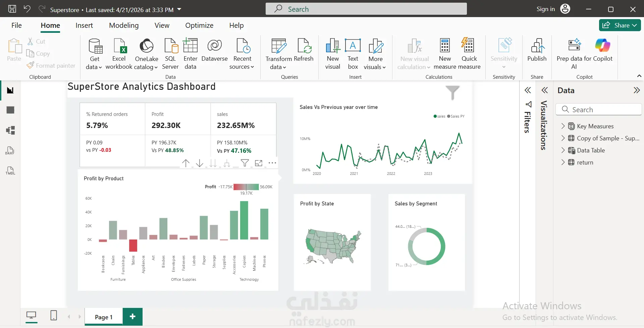Undo the last action
This screenshot has width=644, height=328.
(x=27, y=9)
